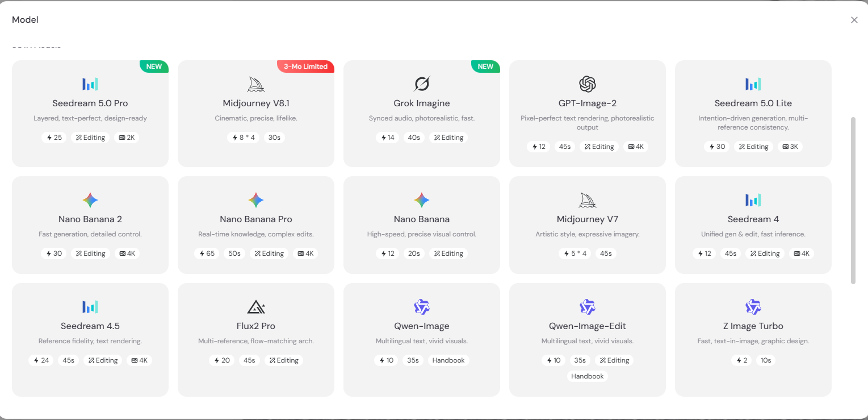
Task: Click the 65 credits chip on Nano Banana Pro
Action: pos(207,253)
